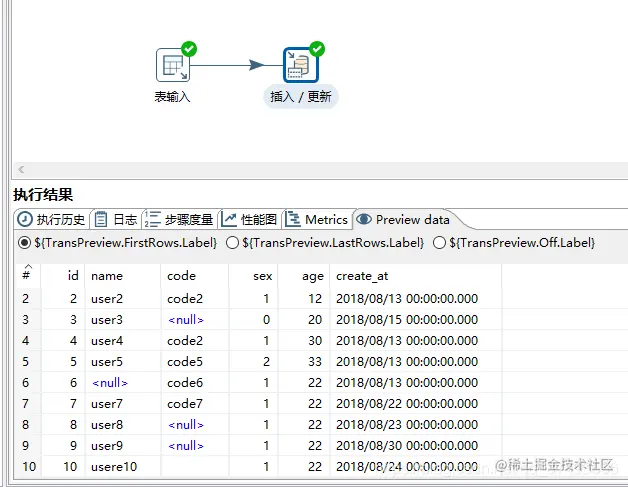The height and width of the screenshot is (487, 628).
Task: Click the create_at column header
Action: coord(416,276)
